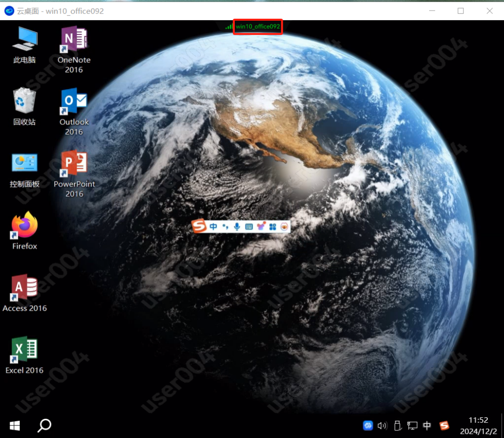Click the Access 2016 desktop icon
This screenshot has width=504, height=438.
pos(25,288)
